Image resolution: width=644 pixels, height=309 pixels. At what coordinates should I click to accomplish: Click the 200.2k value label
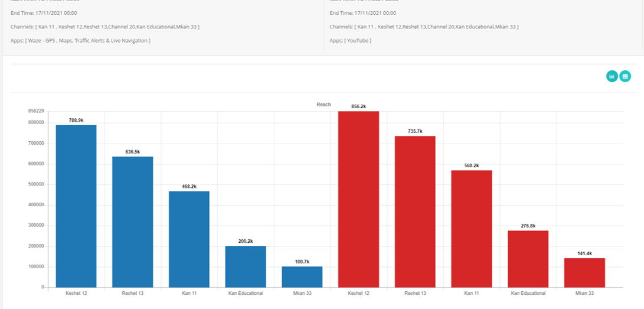coord(246,241)
